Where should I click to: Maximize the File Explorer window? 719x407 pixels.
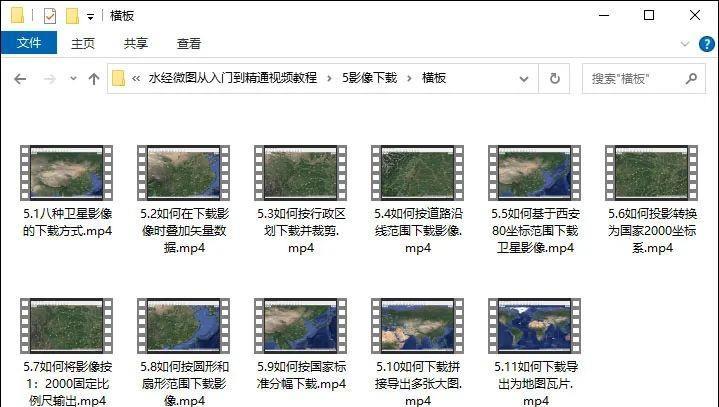(x=649, y=16)
